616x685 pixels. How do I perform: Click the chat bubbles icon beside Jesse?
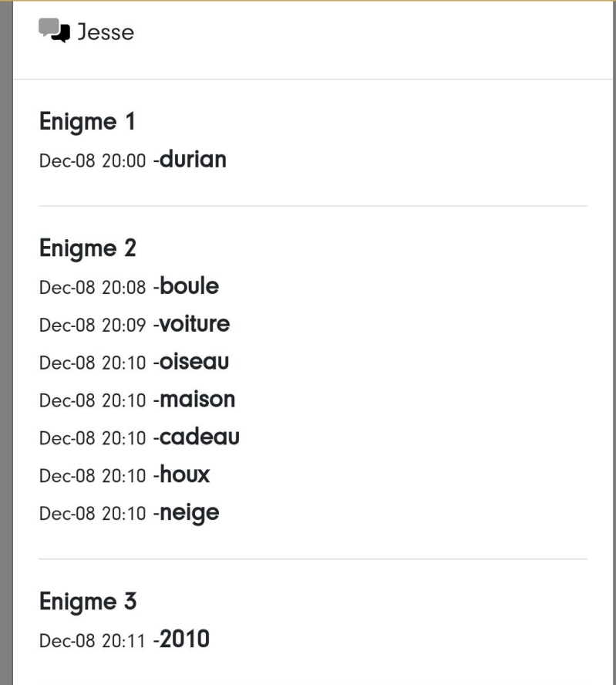point(53,32)
